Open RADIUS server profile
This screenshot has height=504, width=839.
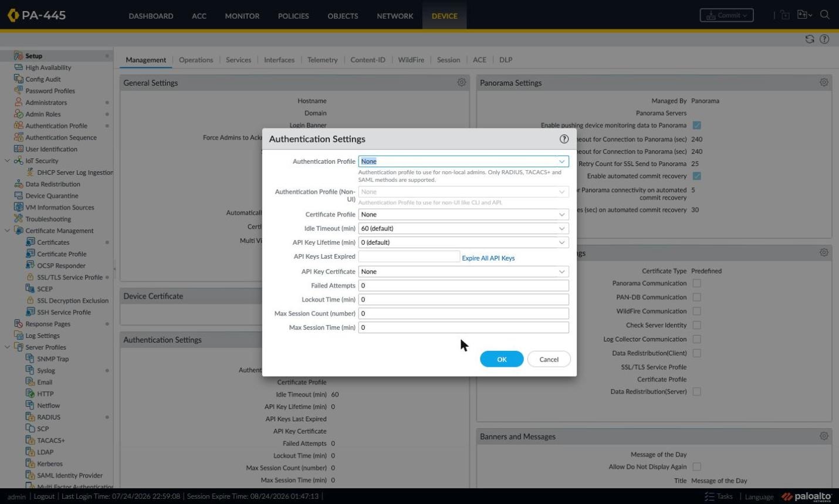[x=49, y=417]
